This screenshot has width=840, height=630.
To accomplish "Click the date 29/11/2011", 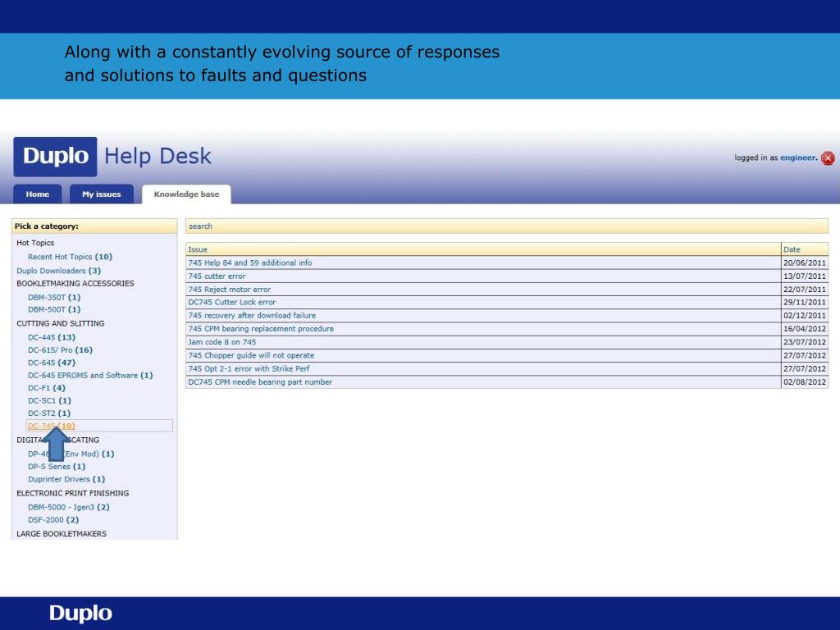I will pos(805,302).
